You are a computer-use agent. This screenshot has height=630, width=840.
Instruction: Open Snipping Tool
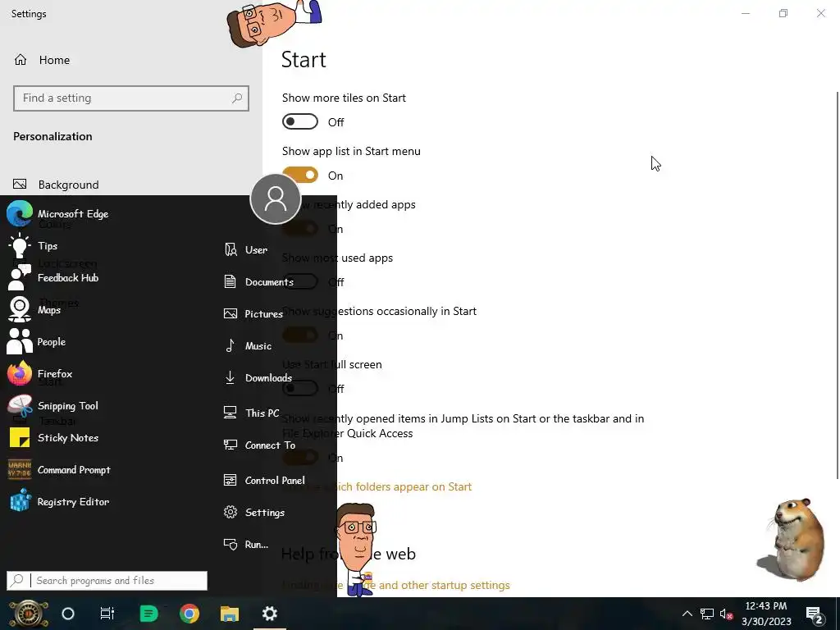(x=53, y=405)
